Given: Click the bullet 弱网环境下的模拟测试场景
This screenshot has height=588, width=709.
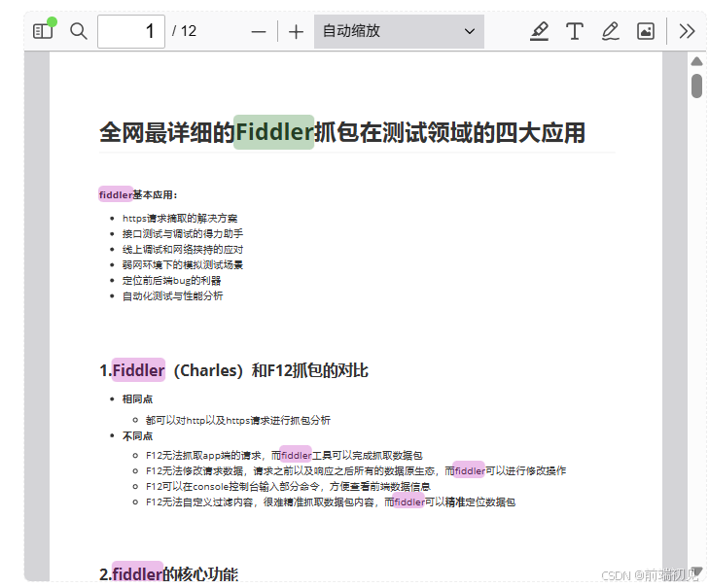Looking at the screenshot, I should [x=183, y=265].
